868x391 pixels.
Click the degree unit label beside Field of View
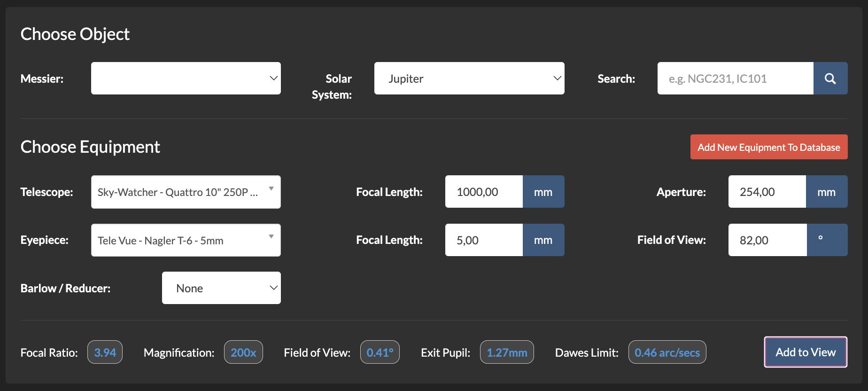tap(827, 240)
